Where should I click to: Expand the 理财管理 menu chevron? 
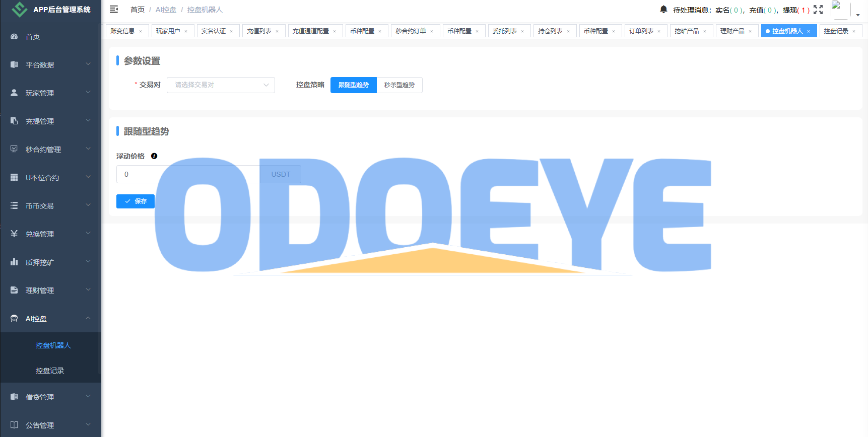click(x=88, y=289)
